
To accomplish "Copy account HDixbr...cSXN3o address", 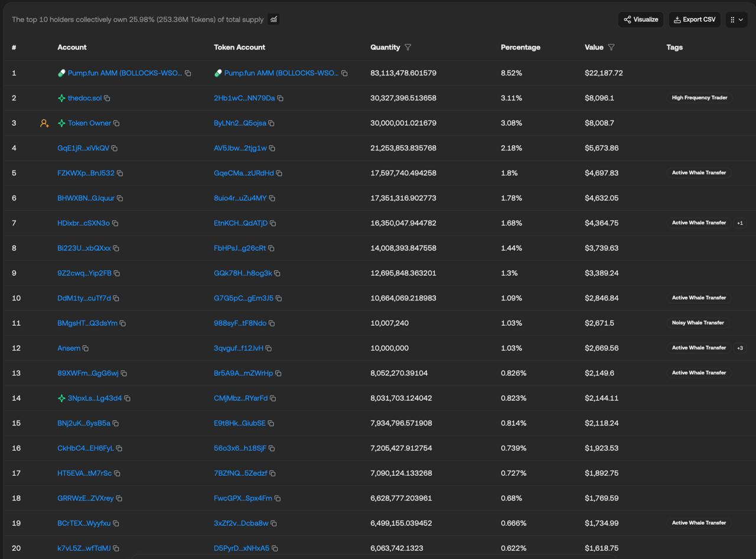I will 115,223.
